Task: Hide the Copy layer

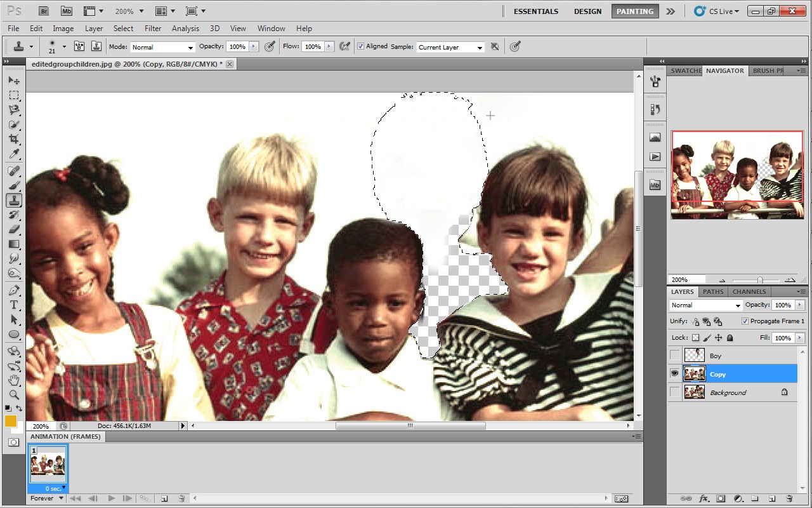Action: 674,374
